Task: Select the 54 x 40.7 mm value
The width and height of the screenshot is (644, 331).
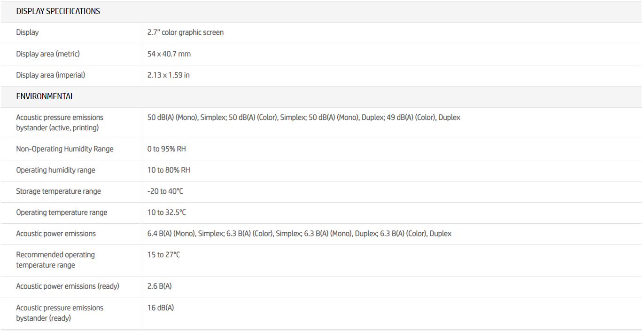Action: pos(169,54)
